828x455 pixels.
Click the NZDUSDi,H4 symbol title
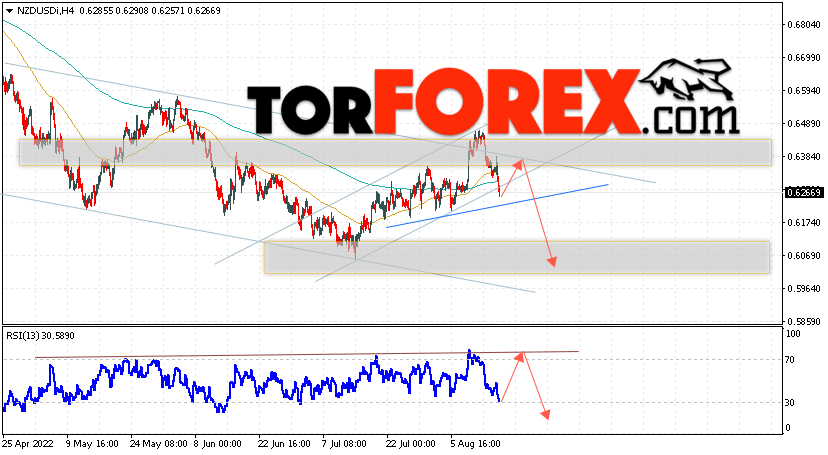(x=45, y=11)
